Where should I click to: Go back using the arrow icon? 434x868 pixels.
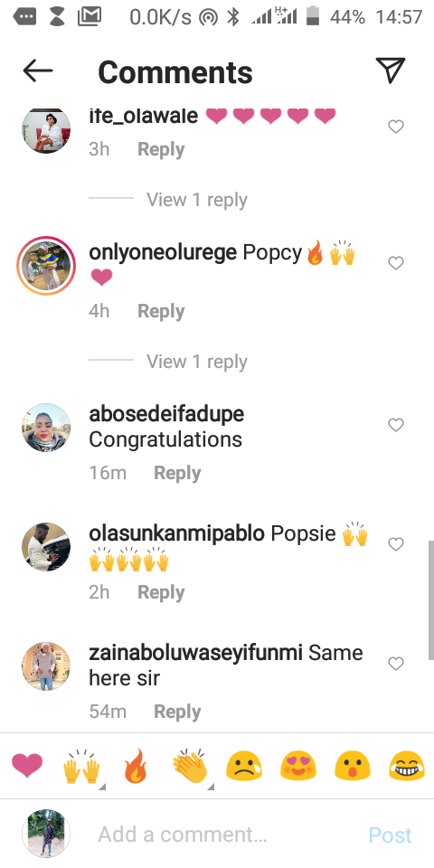pos(38,71)
